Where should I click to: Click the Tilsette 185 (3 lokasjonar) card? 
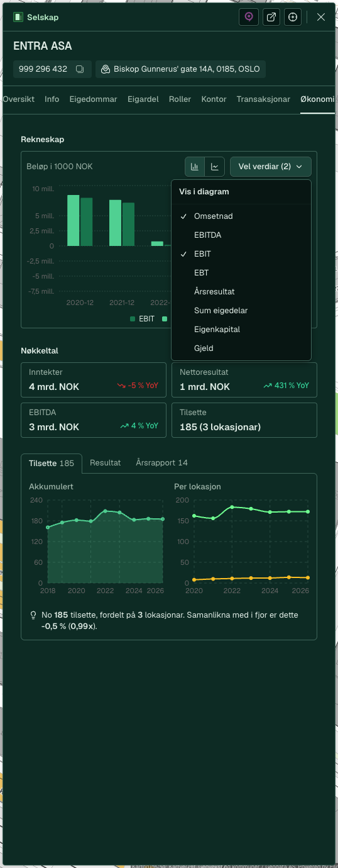(x=244, y=420)
